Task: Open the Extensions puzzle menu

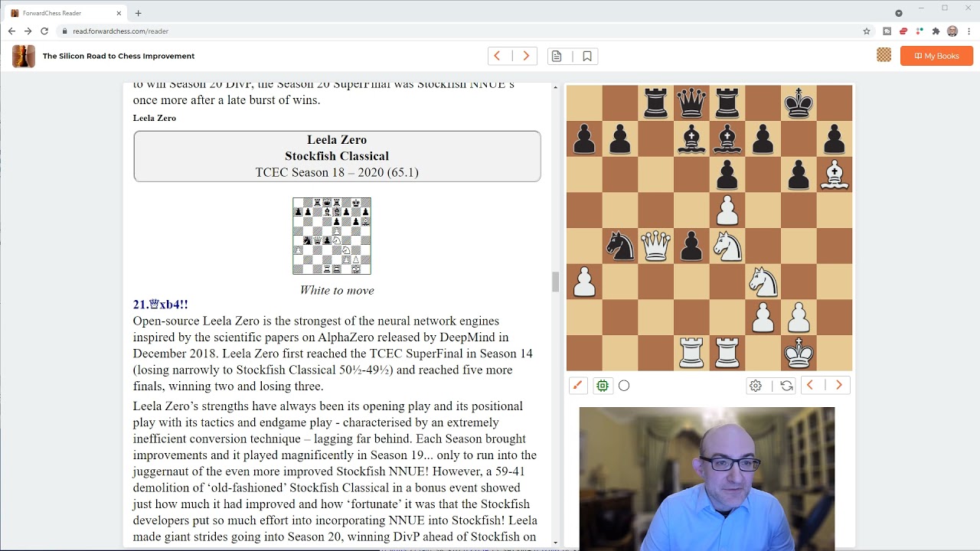Action: pyautogui.click(x=936, y=31)
